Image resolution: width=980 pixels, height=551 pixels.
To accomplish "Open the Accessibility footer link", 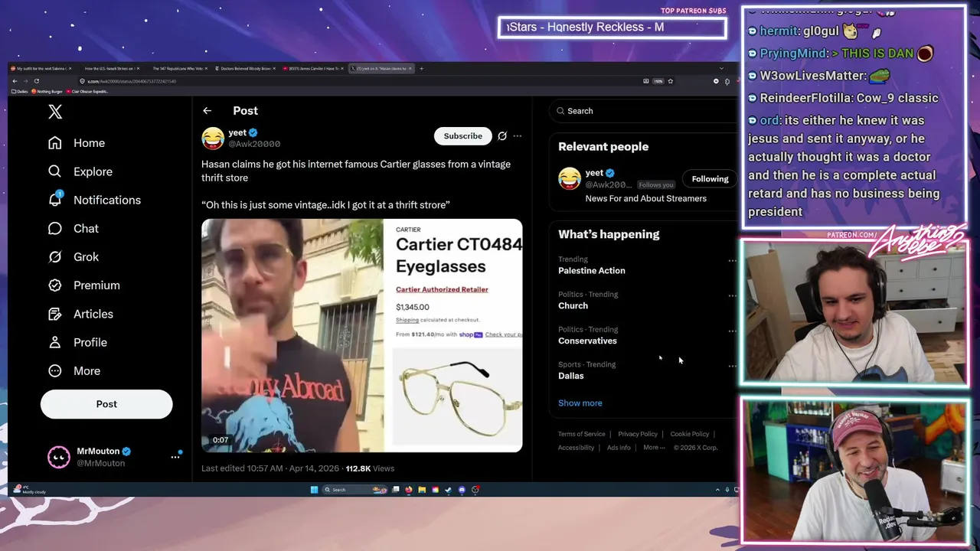I will click(576, 448).
